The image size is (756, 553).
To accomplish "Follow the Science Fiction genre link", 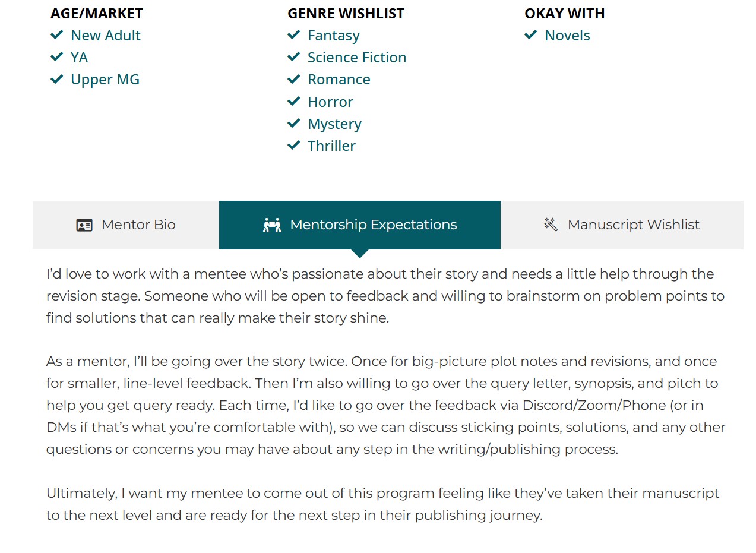I will 357,58.
